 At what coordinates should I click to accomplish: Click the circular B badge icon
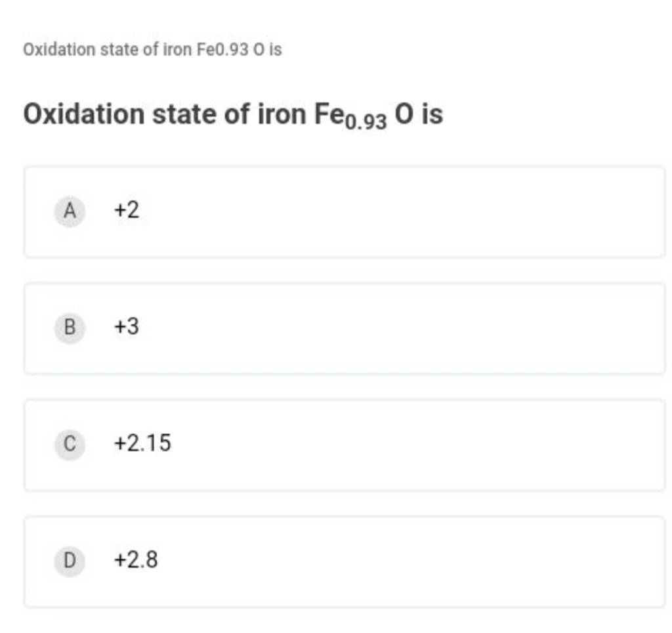pyautogui.click(x=70, y=326)
